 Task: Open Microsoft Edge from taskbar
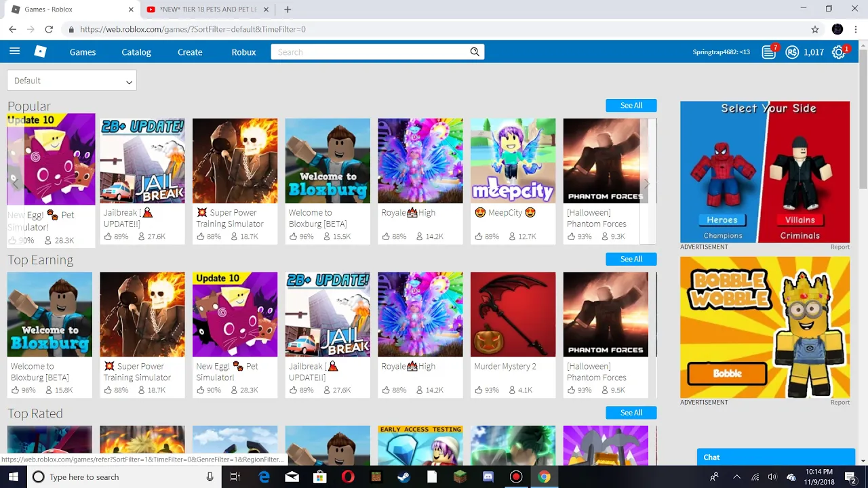click(264, 476)
